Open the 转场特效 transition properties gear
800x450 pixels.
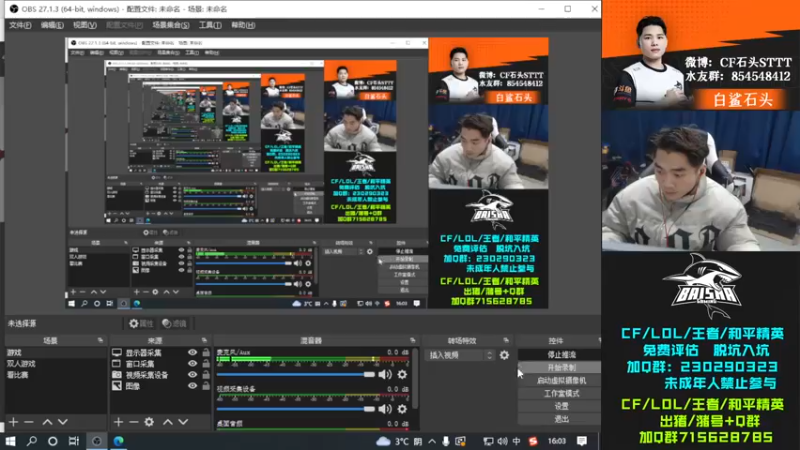504,355
